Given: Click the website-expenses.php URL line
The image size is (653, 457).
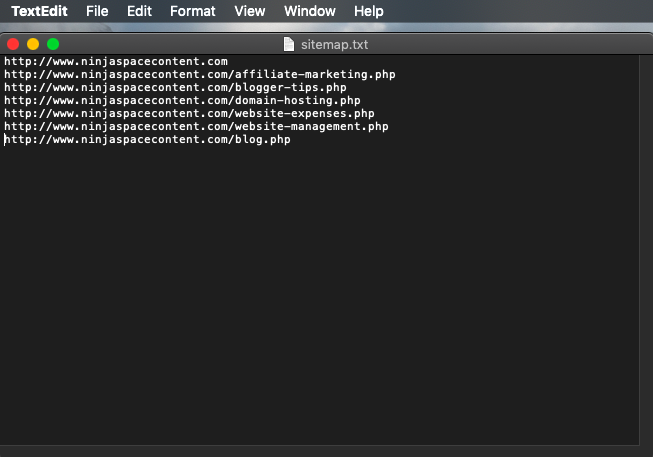Looking at the screenshot, I should tap(188, 114).
